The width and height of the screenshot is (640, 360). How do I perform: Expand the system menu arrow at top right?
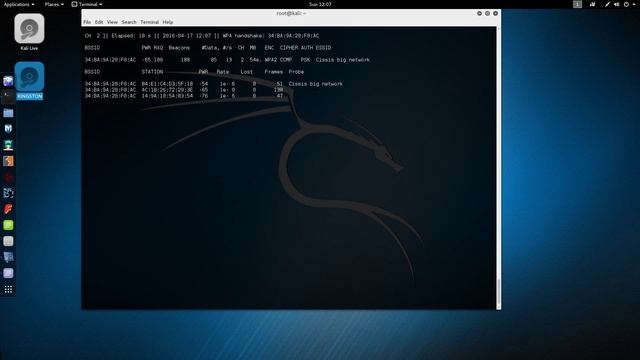point(634,4)
